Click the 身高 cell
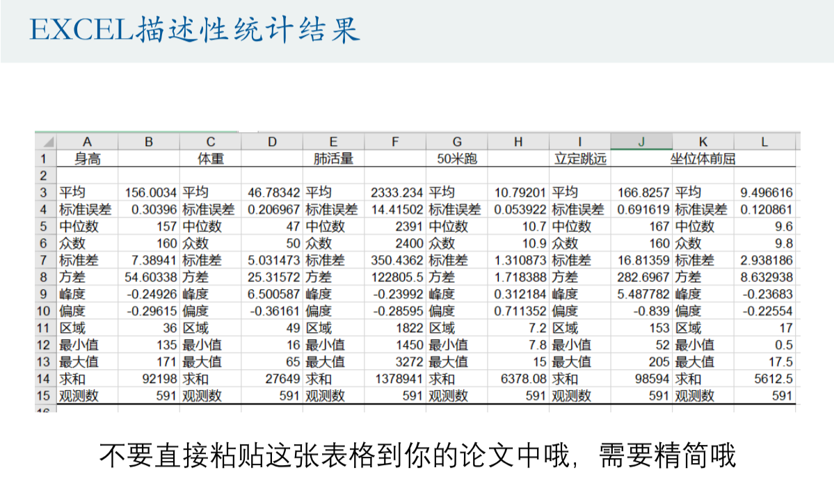This screenshot has width=834, height=504. pos(87,158)
